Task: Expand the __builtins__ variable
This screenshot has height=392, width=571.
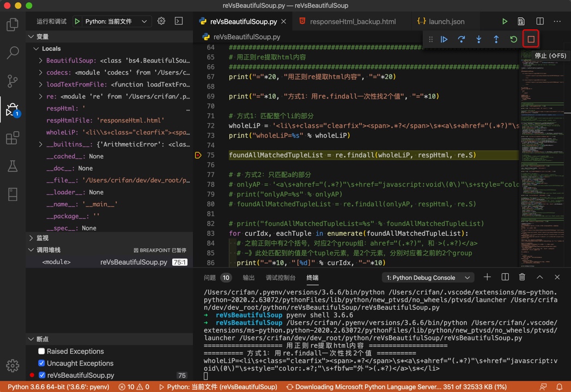Action: [40, 144]
